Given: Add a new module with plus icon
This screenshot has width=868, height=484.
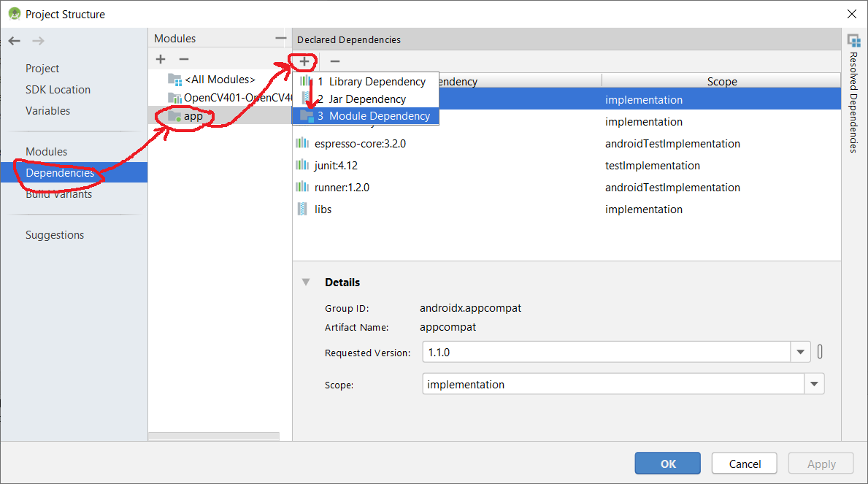Looking at the screenshot, I should coord(161,59).
